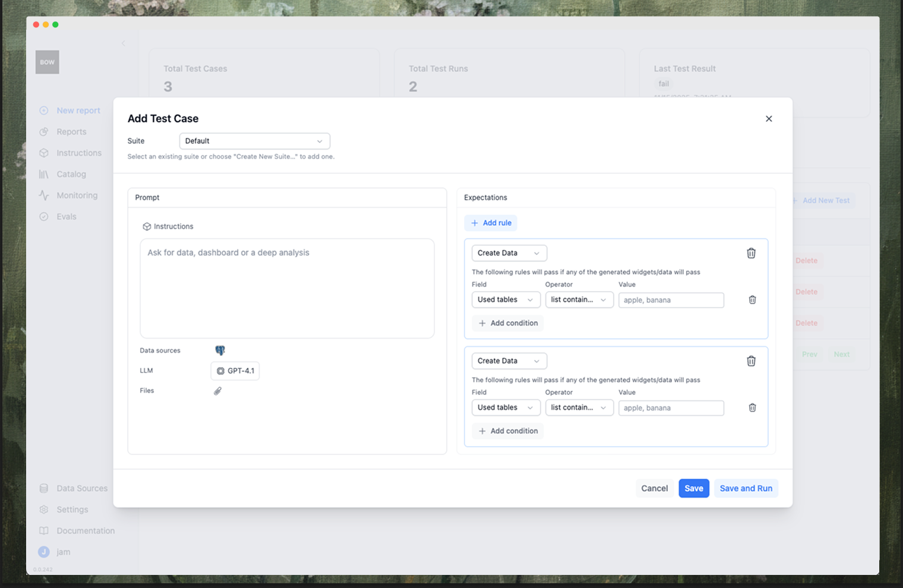Click the Data Sources icon in sidebar
The width and height of the screenshot is (903, 588).
(44, 488)
